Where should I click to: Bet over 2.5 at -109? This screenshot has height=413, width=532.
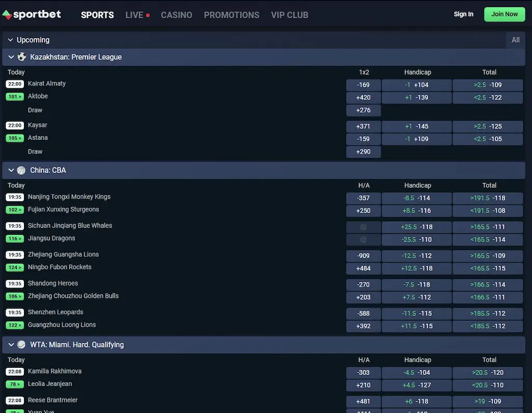[x=487, y=85]
